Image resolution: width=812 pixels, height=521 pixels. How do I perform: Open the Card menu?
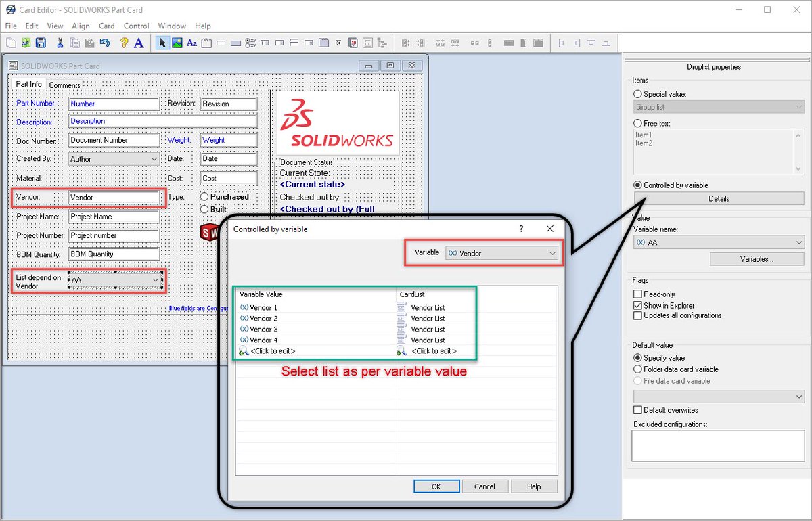[x=107, y=26]
